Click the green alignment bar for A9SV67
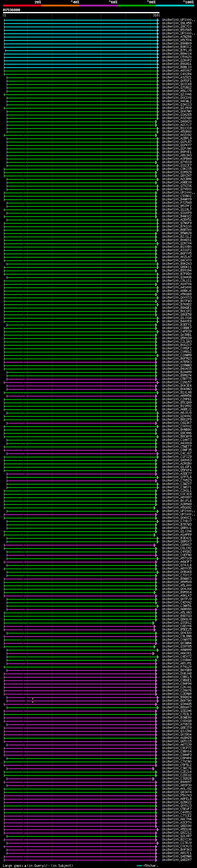The image size is (197, 868). 81,71
